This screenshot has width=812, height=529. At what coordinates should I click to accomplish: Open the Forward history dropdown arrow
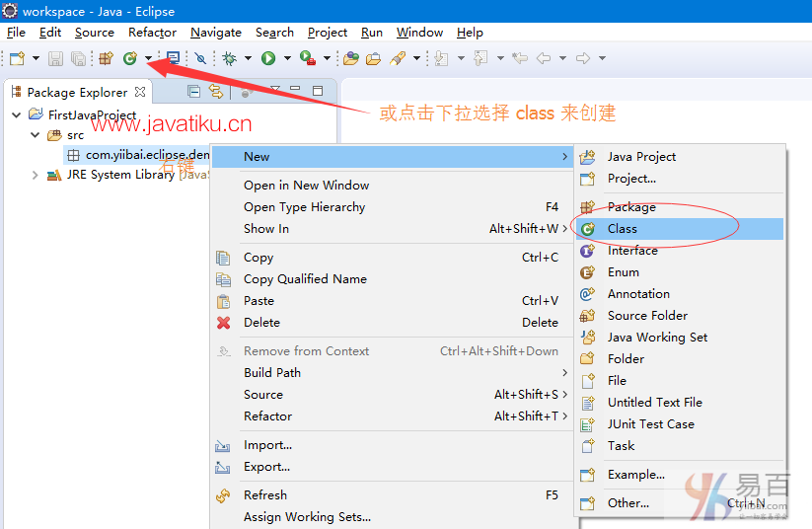point(602,58)
